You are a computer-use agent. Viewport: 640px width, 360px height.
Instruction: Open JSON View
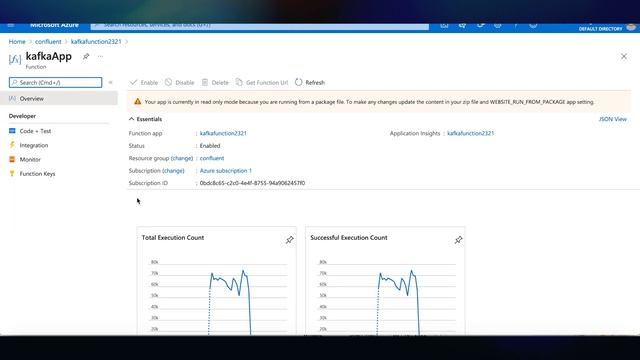tap(612, 119)
